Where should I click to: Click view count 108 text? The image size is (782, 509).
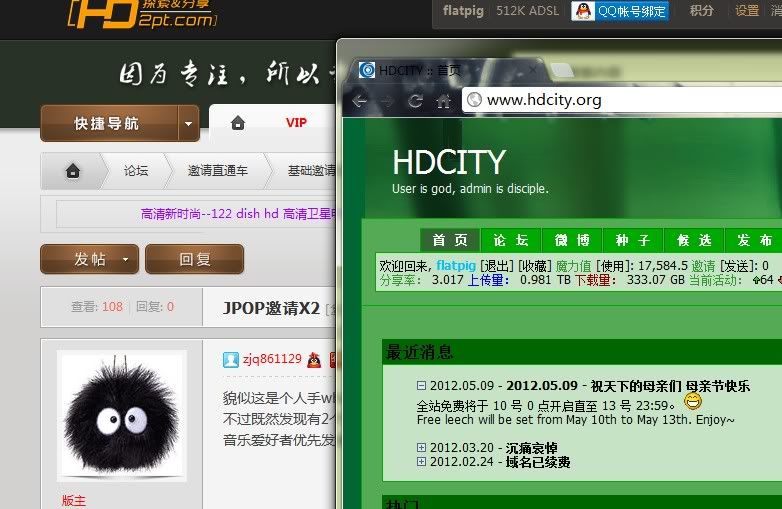[112, 307]
